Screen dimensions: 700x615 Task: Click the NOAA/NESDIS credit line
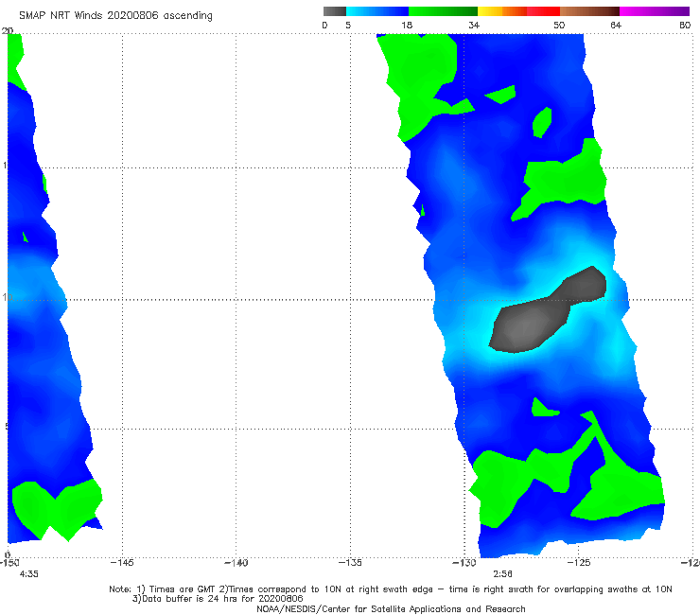click(x=391, y=608)
